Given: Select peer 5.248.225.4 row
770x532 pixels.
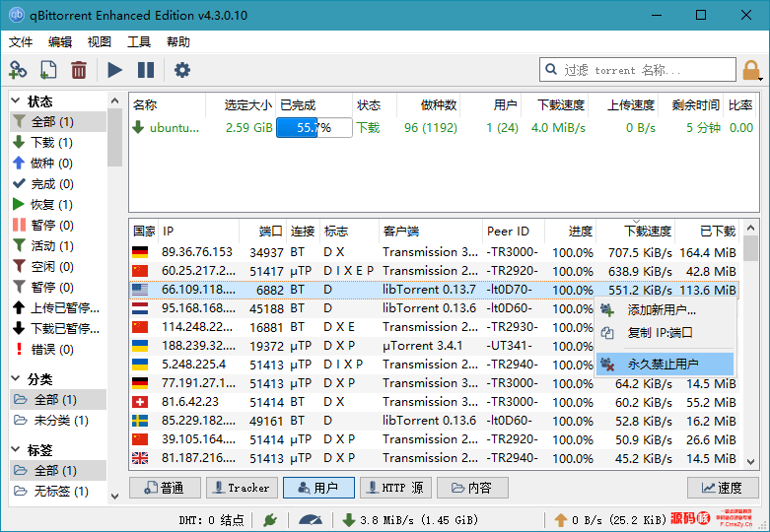Looking at the screenshot, I should pos(363,365).
